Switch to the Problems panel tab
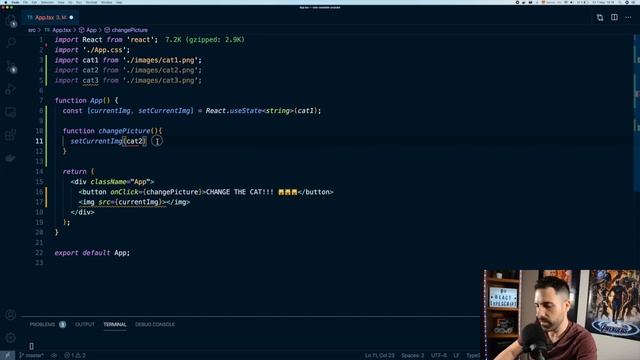640x360 pixels. pyautogui.click(x=42, y=324)
